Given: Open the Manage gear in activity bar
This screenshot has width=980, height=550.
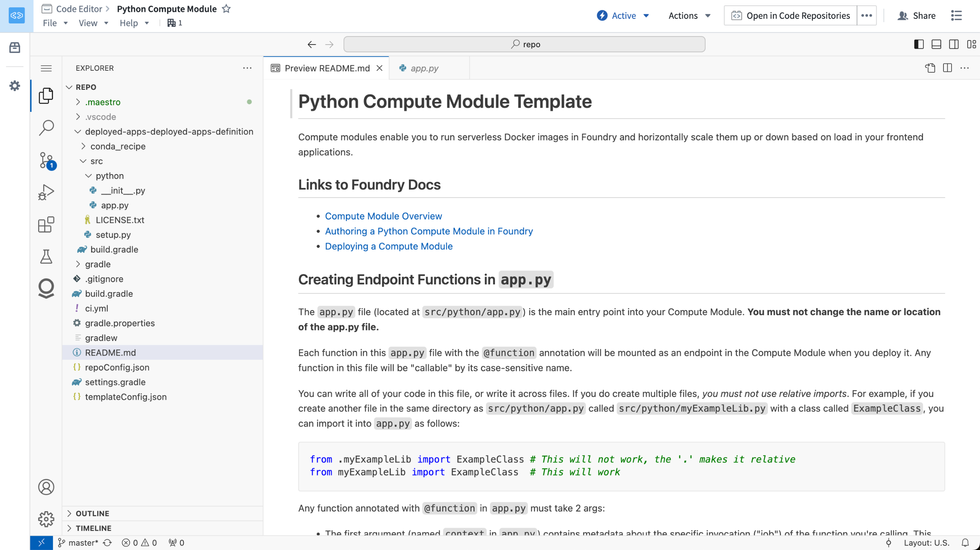Looking at the screenshot, I should [x=46, y=519].
